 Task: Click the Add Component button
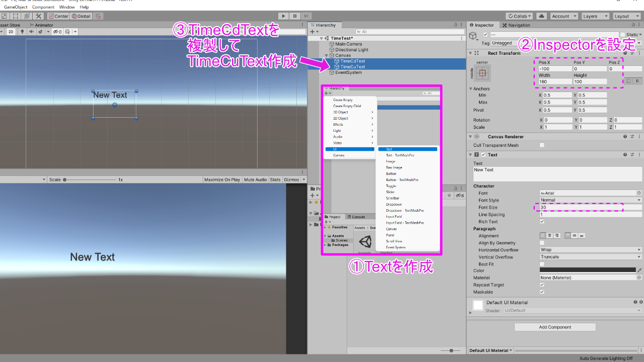click(x=555, y=327)
